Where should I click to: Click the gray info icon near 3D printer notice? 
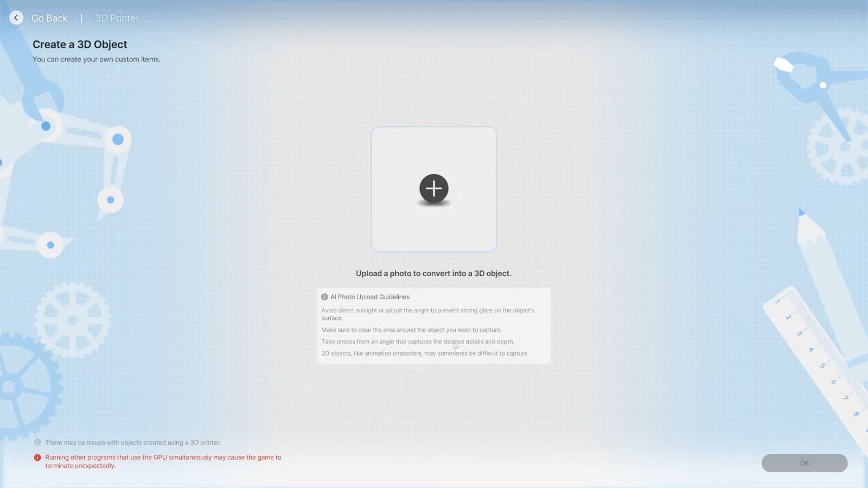click(37, 442)
